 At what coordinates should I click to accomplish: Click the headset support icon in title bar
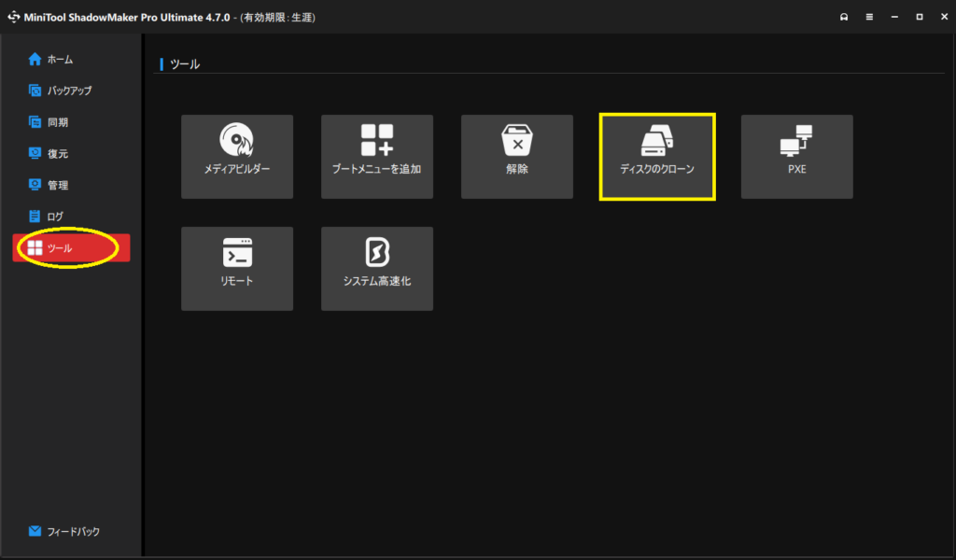(x=844, y=17)
